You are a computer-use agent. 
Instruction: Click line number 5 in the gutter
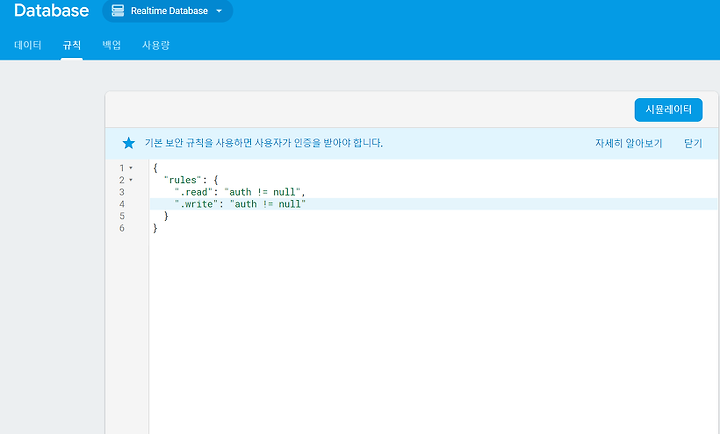point(122,216)
